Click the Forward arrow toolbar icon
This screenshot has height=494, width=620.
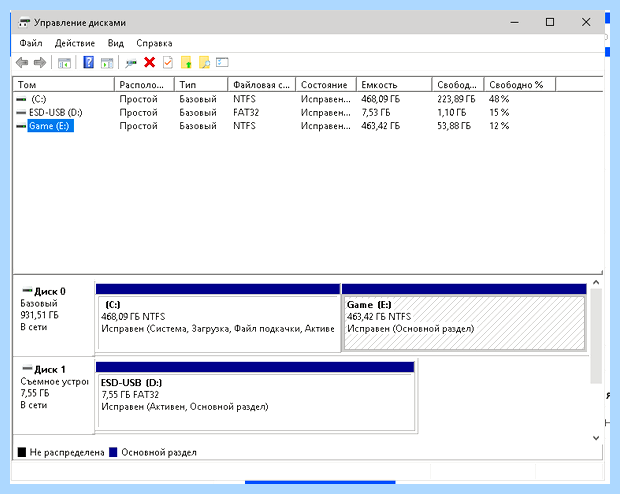(x=40, y=62)
